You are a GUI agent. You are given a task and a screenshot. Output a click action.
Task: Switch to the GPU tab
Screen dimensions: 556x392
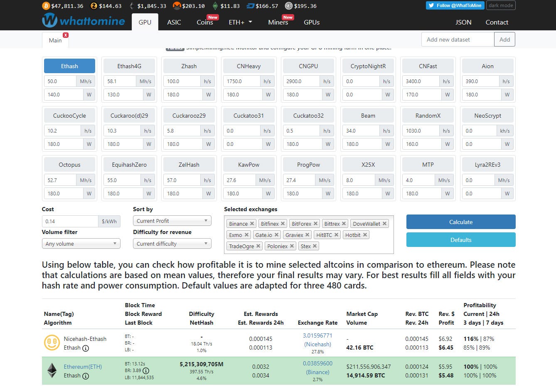pos(145,22)
